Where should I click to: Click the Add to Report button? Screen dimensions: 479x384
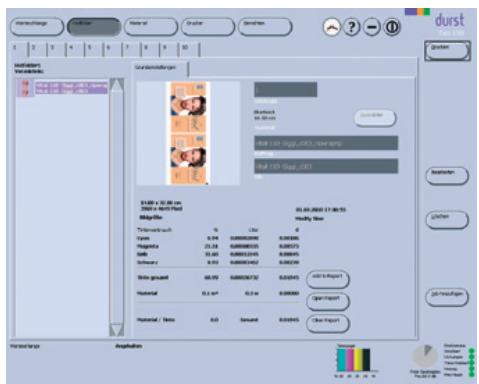328,279
